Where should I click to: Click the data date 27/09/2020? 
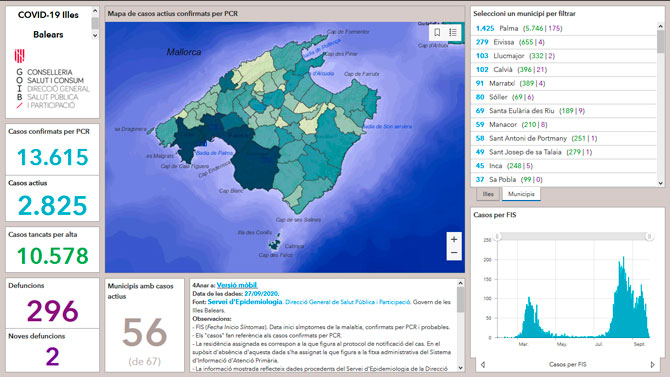tap(261, 294)
